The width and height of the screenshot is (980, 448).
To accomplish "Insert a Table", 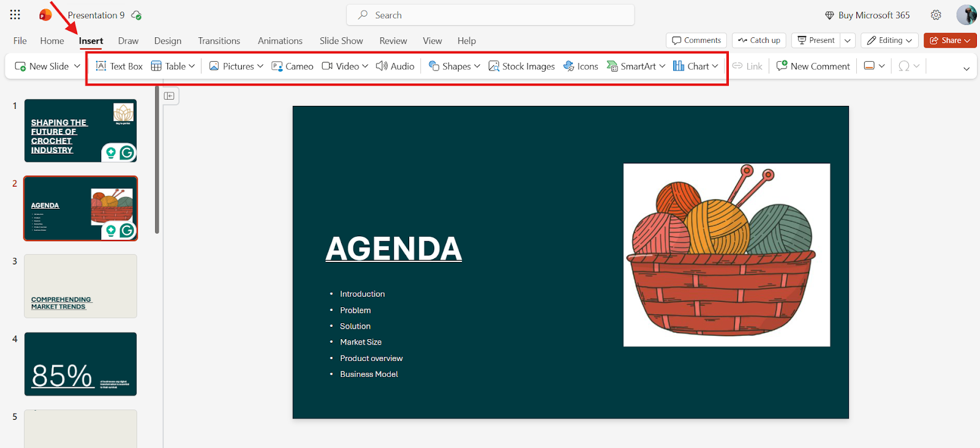I will tap(168, 66).
